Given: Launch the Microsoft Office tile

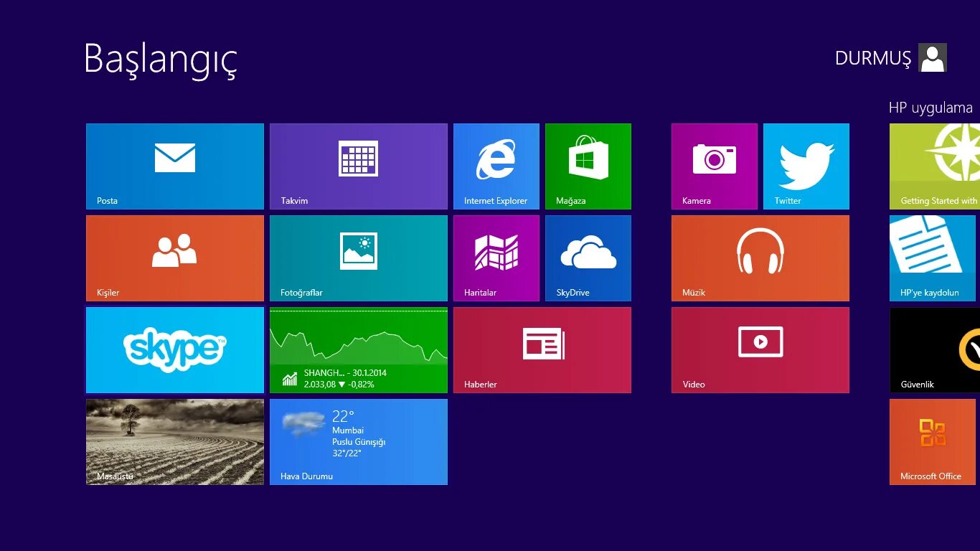Looking at the screenshot, I should point(933,442).
